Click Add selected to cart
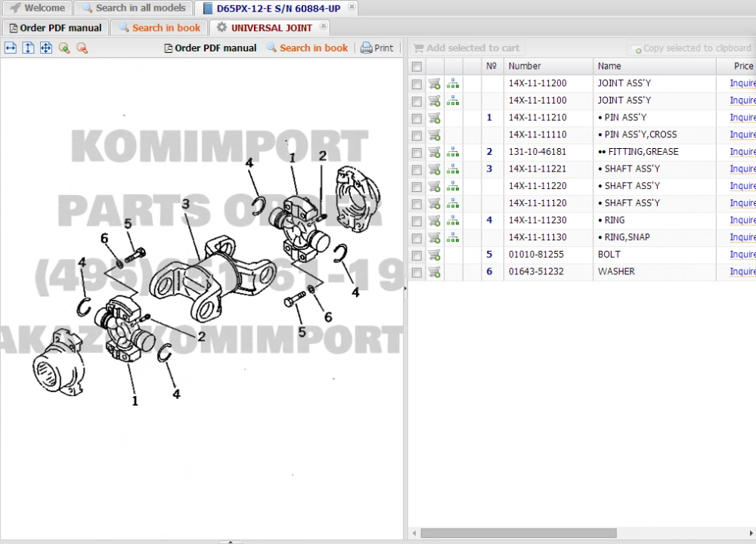 point(466,48)
